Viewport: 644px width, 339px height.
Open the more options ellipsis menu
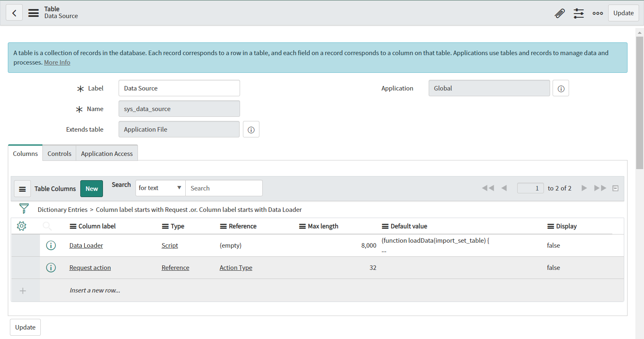coord(597,13)
